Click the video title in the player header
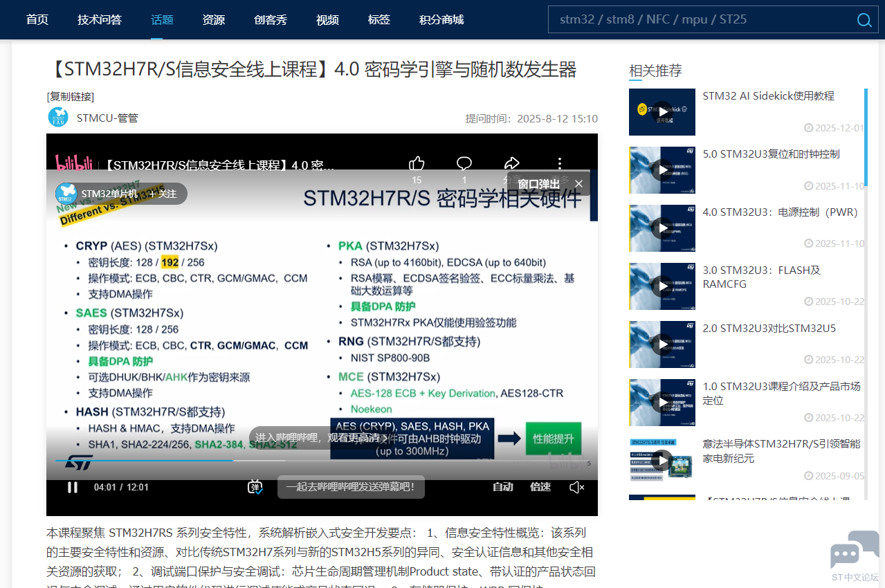The height and width of the screenshot is (588, 885). tap(219, 166)
